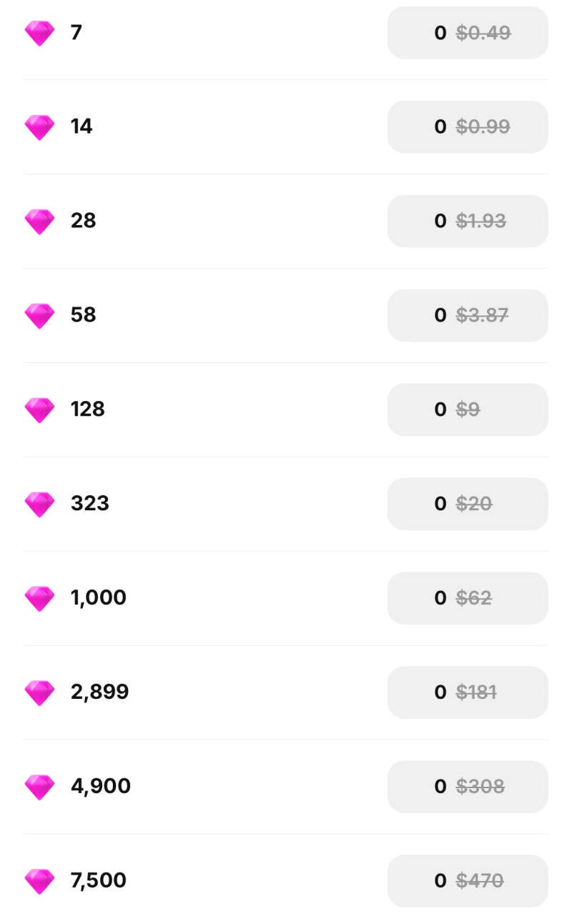Click the gem icon beside 58

point(39,316)
